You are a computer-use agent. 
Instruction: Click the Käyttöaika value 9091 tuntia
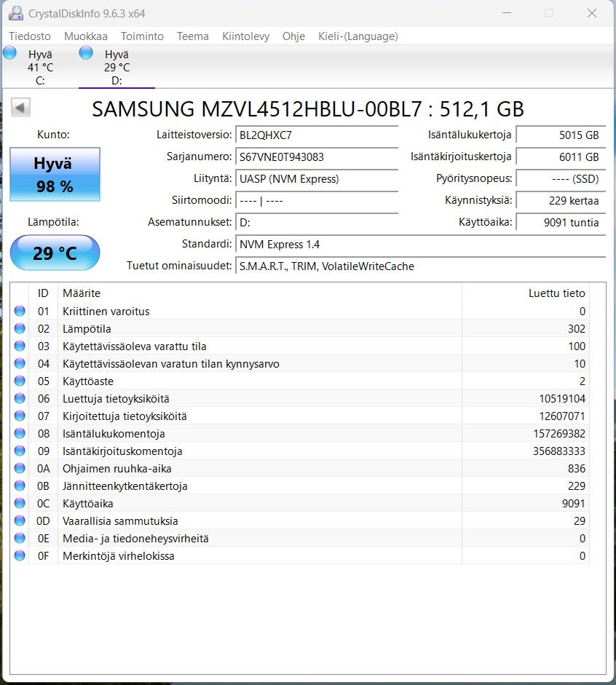561,222
